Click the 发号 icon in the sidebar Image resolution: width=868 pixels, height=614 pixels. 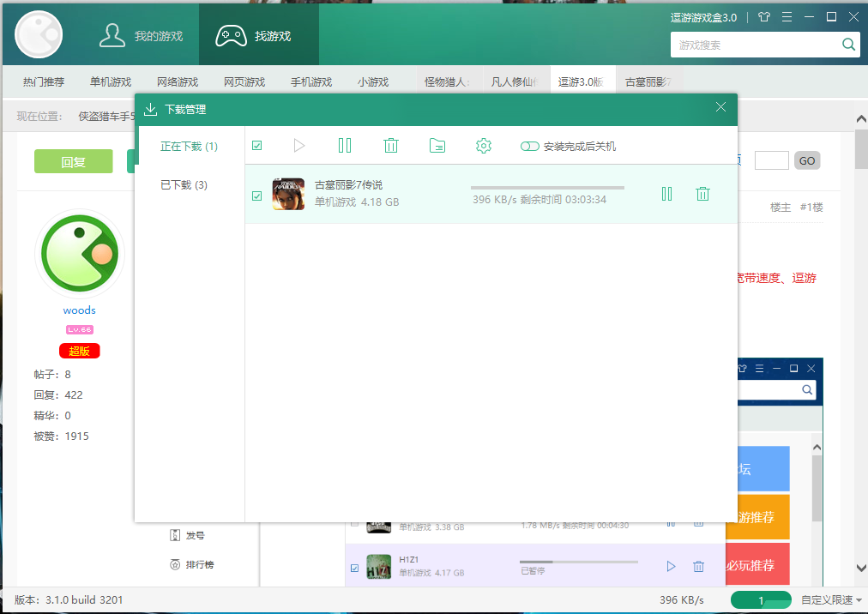point(175,535)
